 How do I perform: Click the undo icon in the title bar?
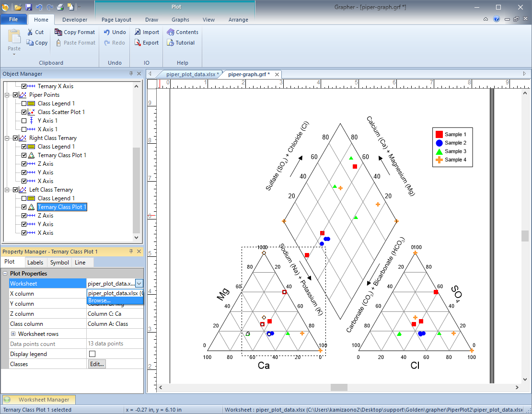(x=39, y=7)
